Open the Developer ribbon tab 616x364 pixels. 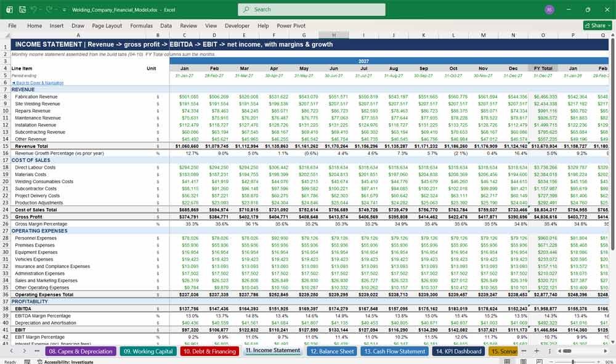tap(237, 25)
